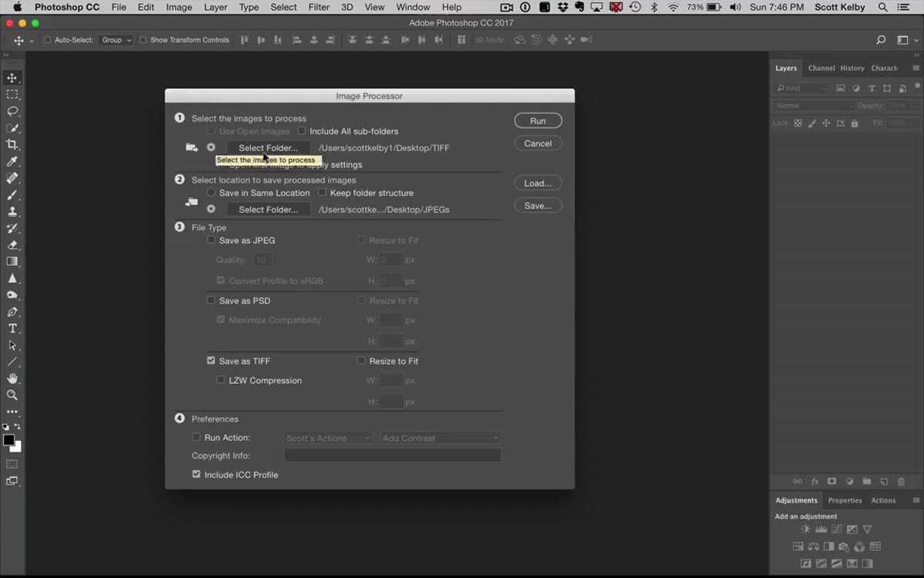Click the Load... button
This screenshot has width=924, height=578.
538,183
